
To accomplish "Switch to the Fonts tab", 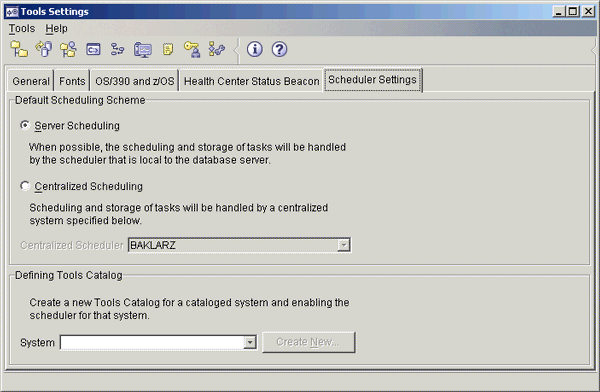I will [72, 81].
